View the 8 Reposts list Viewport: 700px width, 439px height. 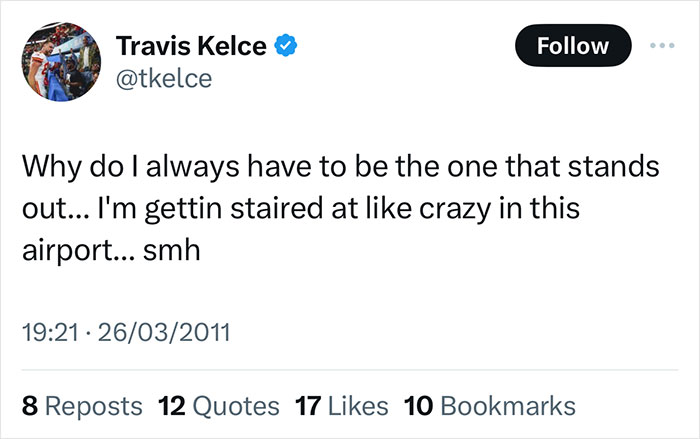coord(81,405)
